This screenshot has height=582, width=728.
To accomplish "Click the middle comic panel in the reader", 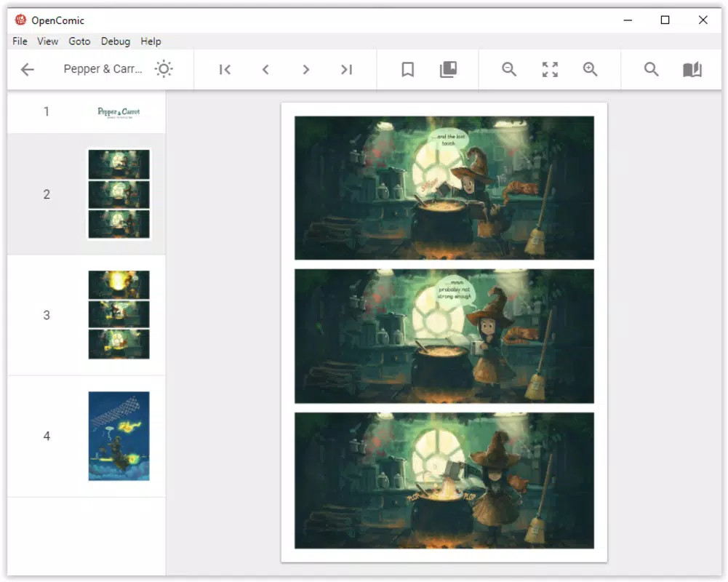I will [x=444, y=336].
